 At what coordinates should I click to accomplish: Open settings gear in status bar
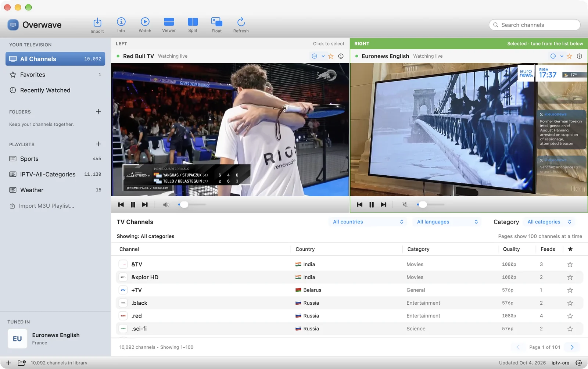(579, 363)
